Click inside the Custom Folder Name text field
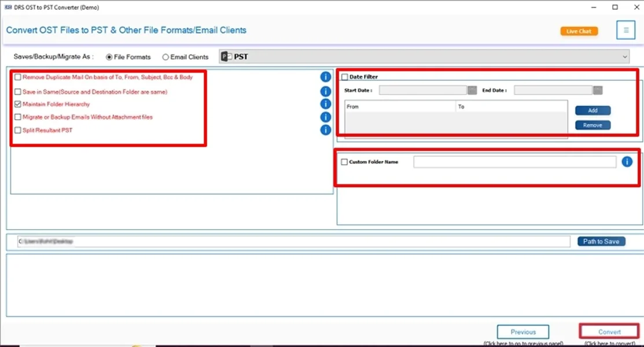Screen dimensions: 644x347 [x=514, y=162]
